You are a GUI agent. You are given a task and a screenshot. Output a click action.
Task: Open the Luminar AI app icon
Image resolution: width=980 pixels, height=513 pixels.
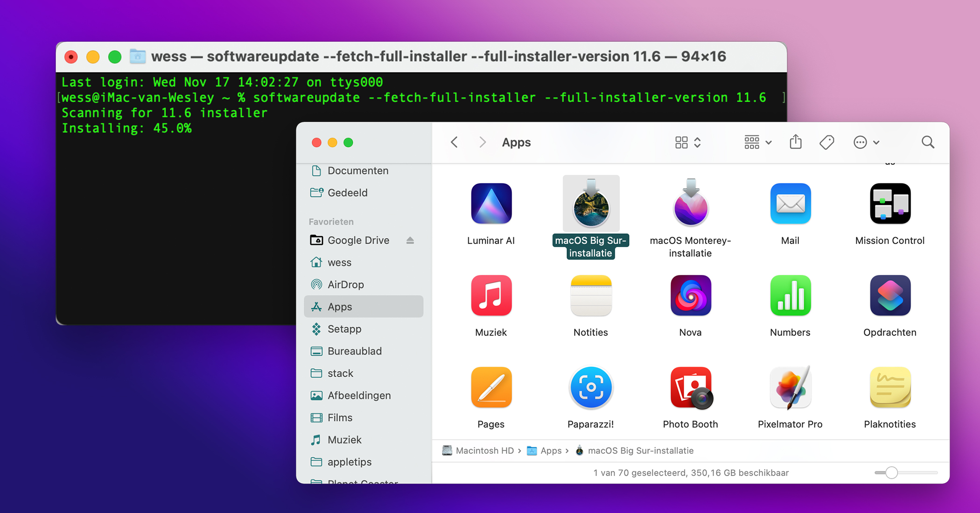click(491, 204)
